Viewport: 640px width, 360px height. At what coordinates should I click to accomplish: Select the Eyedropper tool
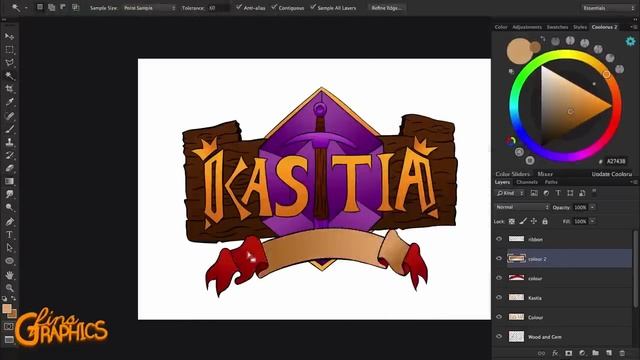click(x=9, y=102)
